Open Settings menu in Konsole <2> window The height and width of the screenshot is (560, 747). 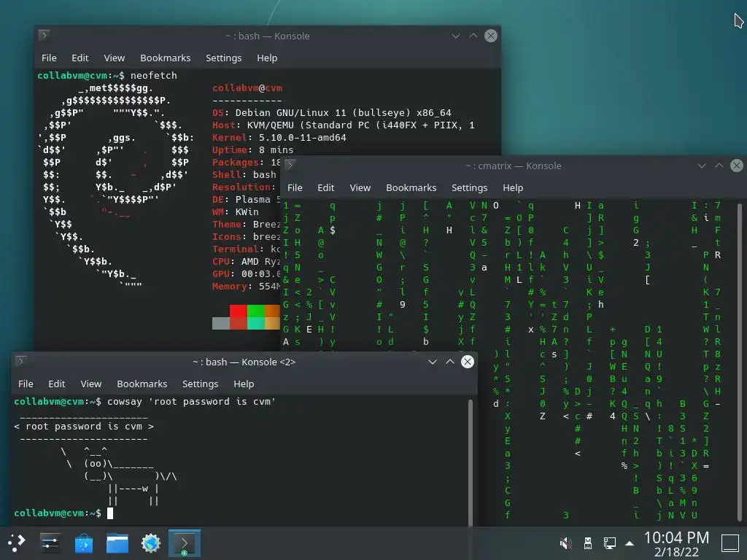pyautogui.click(x=200, y=384)
